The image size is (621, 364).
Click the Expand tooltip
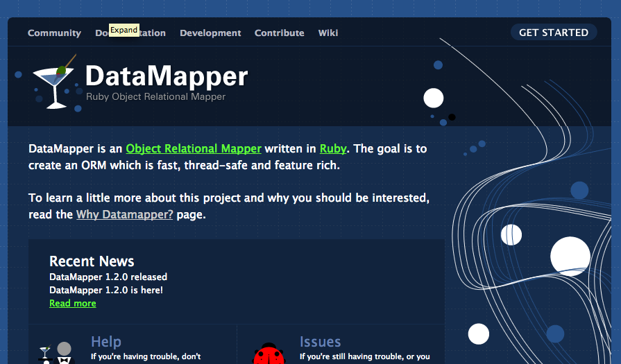pyautogui.click(x=124, y=30)
